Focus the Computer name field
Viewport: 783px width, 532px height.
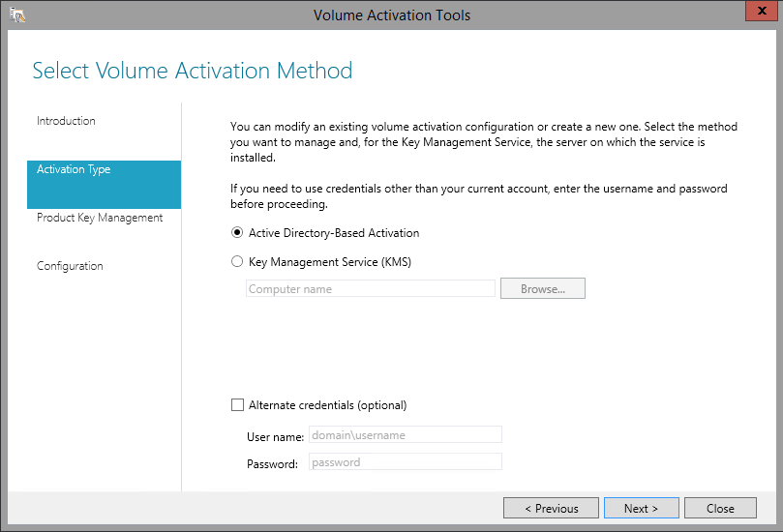pyautogui.click(x=371, y=288)
